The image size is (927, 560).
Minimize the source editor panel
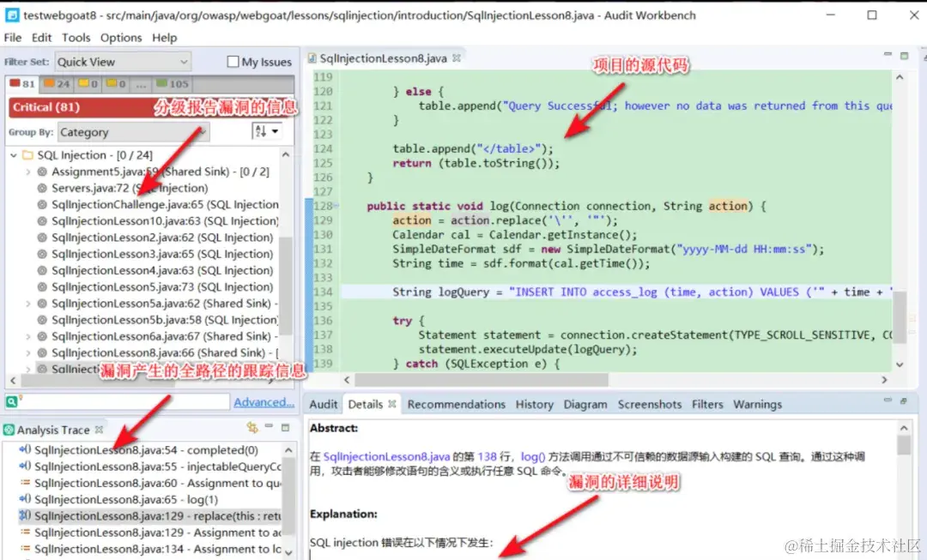pos(888,54)
